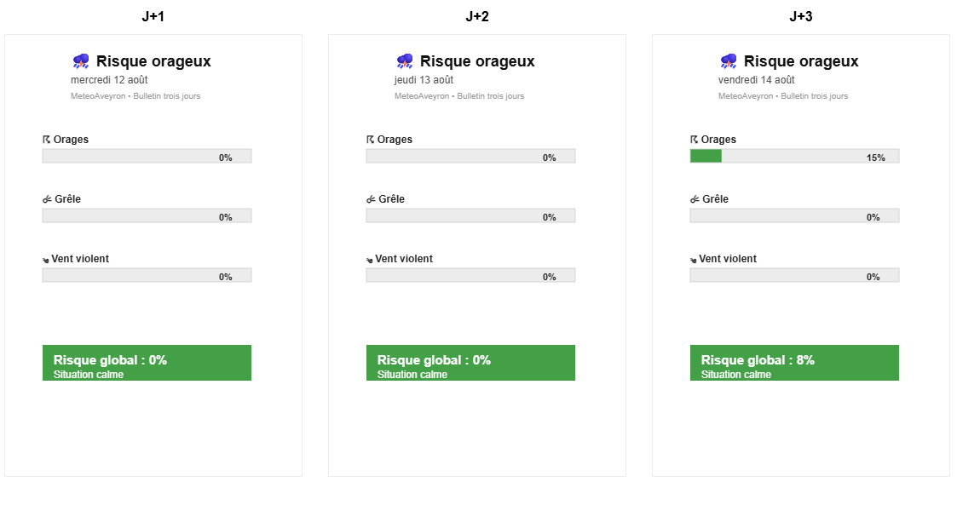Click the Risque global 8% green banner
The width and height of the screenshot is (980, 528).
[x=794, y=363]
